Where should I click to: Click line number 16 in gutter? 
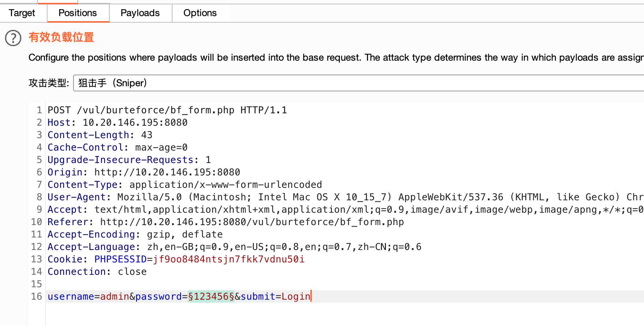pos(37,296)
